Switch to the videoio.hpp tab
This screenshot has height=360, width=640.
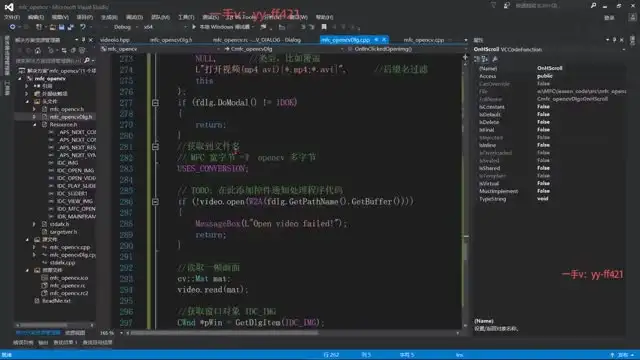pos(115,40)
